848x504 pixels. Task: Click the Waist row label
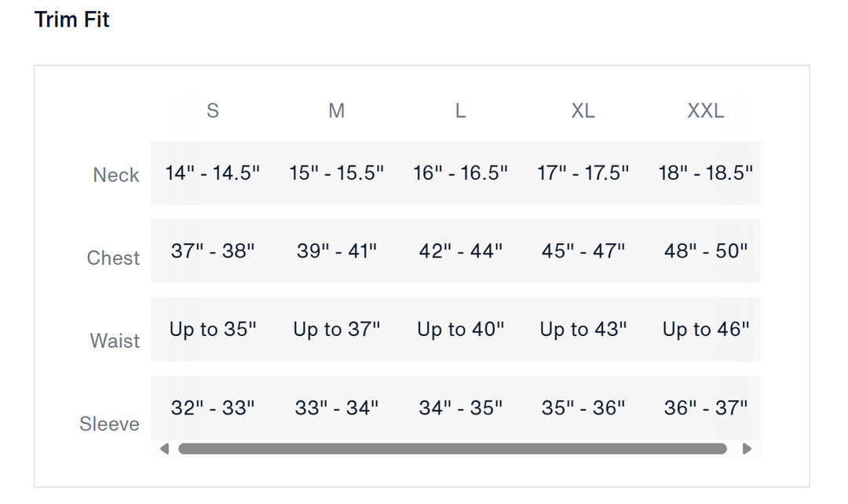pos(115,341)
